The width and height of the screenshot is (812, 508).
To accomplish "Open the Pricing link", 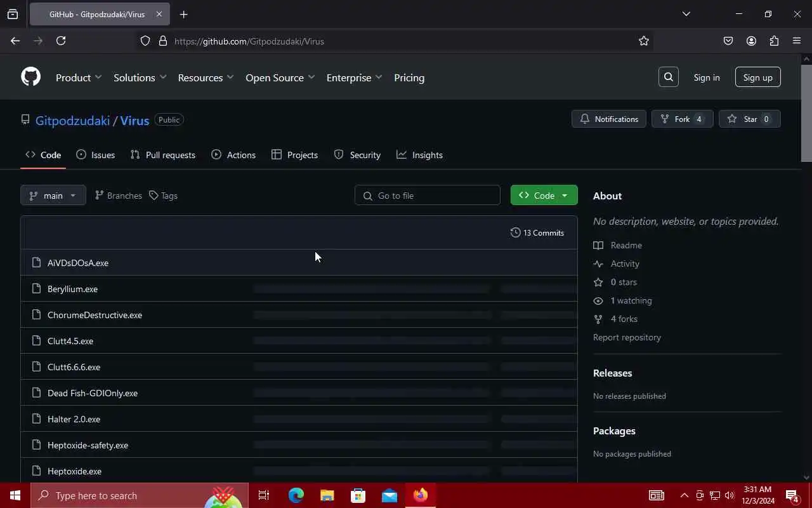I will point(409,77).
